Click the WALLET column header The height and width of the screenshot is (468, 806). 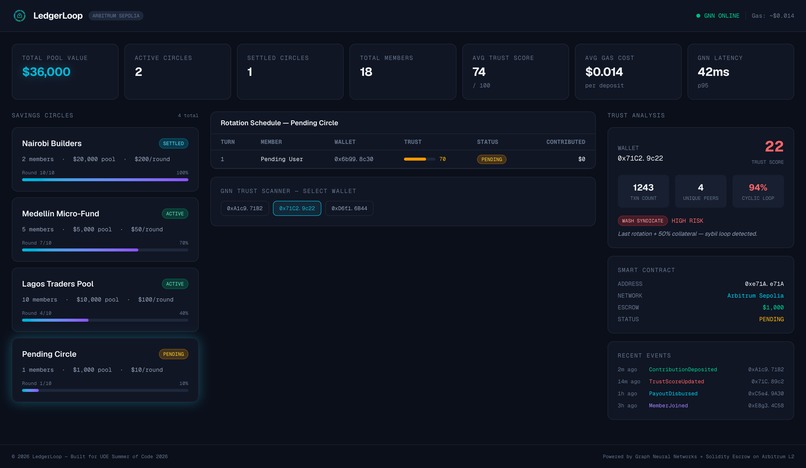point(345,142)
